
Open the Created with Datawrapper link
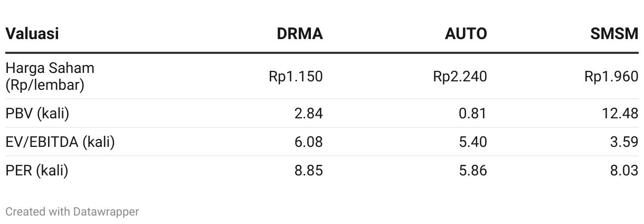point(72,211)
